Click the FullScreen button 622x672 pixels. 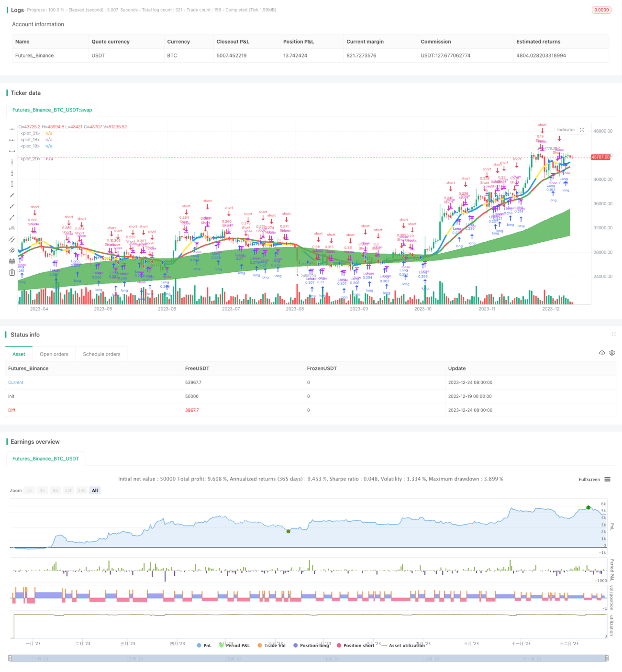coord(589,479)
